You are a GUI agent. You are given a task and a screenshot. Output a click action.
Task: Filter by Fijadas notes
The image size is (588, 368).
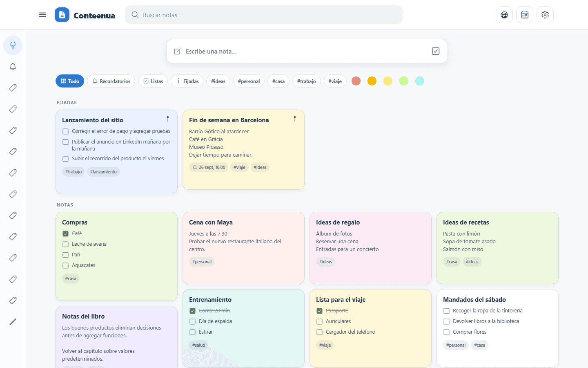(x=187, y=81)
